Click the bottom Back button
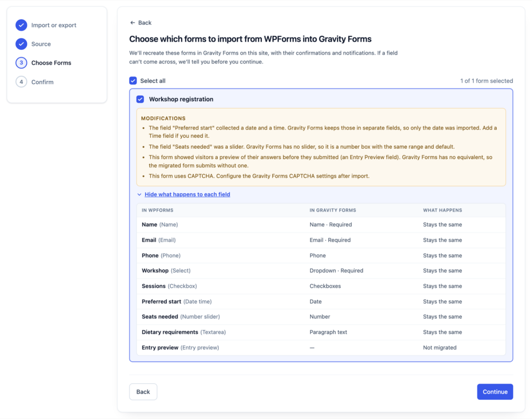This screenshot has width=532, height=419. coord(143,392)
